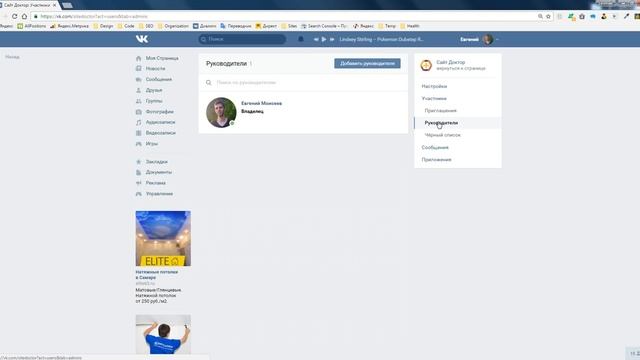Click the chat icon next to left-menu Сообщения
This screenshot has height=360, width=640.
(x=138, y=79)
